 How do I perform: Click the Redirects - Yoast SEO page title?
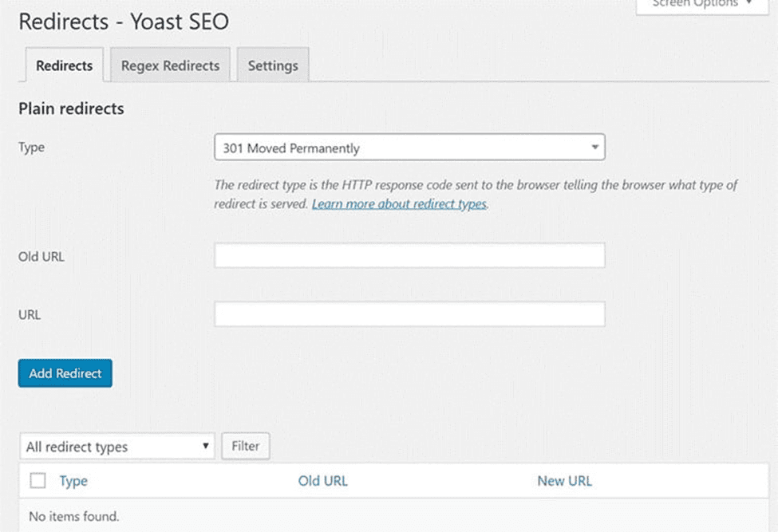[x=124, y=22]
